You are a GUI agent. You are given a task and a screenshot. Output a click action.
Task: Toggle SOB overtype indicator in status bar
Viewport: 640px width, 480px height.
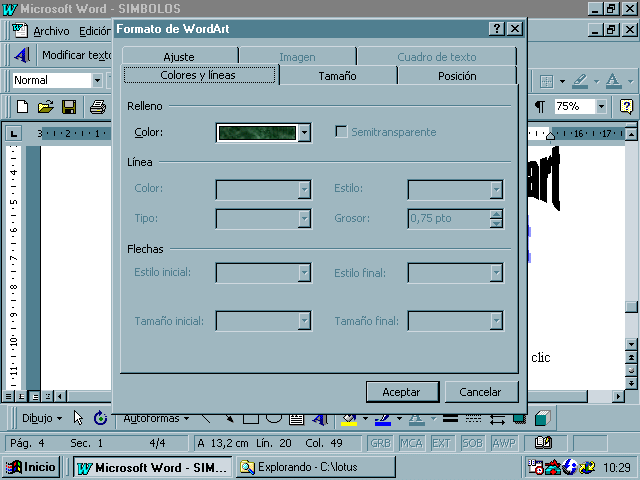coord(472,443)
